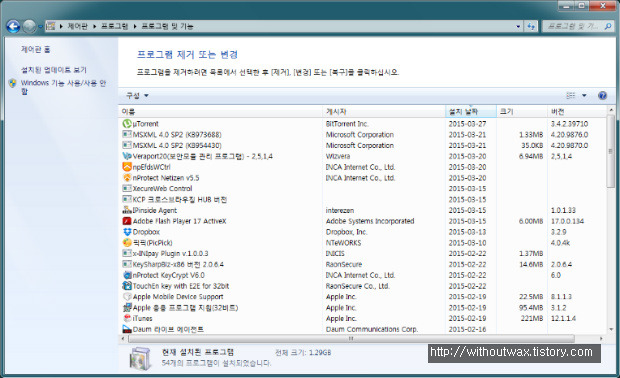Select the KeySharpBiz-x86 program icon
620x378 pixels.
[127, 264]
